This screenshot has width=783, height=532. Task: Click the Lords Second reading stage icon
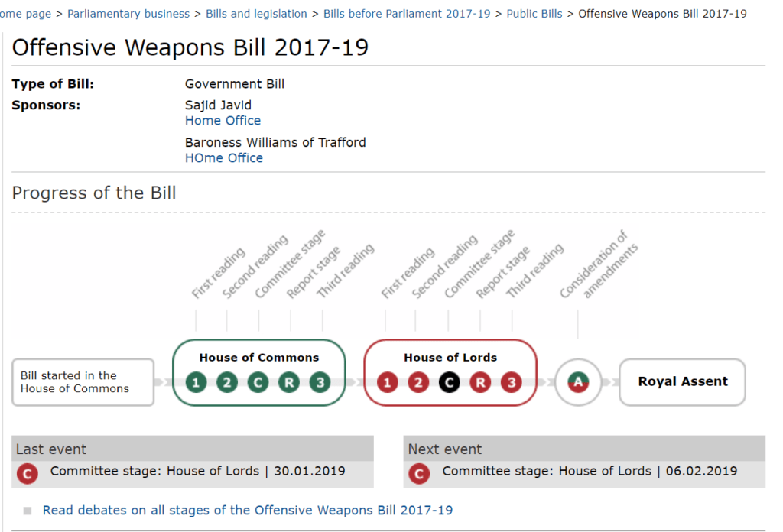click(x=418, y=382)
